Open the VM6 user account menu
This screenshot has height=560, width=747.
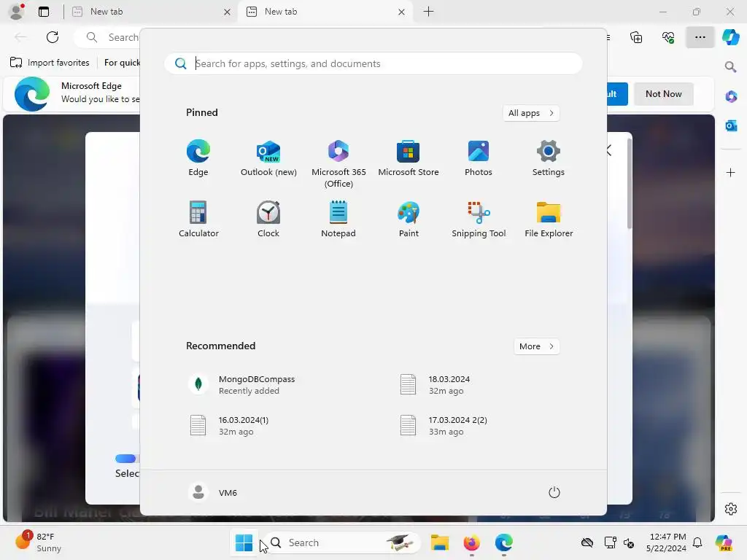[212, 492]
